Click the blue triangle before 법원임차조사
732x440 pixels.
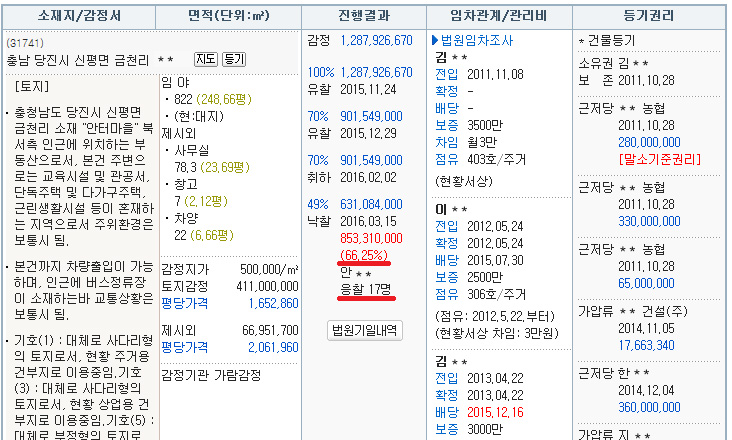tap(435, 41)
